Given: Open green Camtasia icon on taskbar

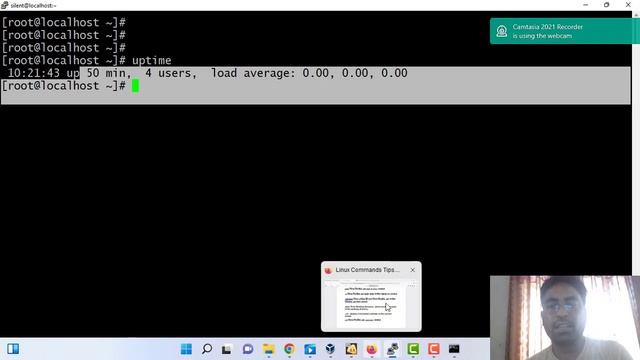Looking at the screenshot, I should (x=413, y=349).
